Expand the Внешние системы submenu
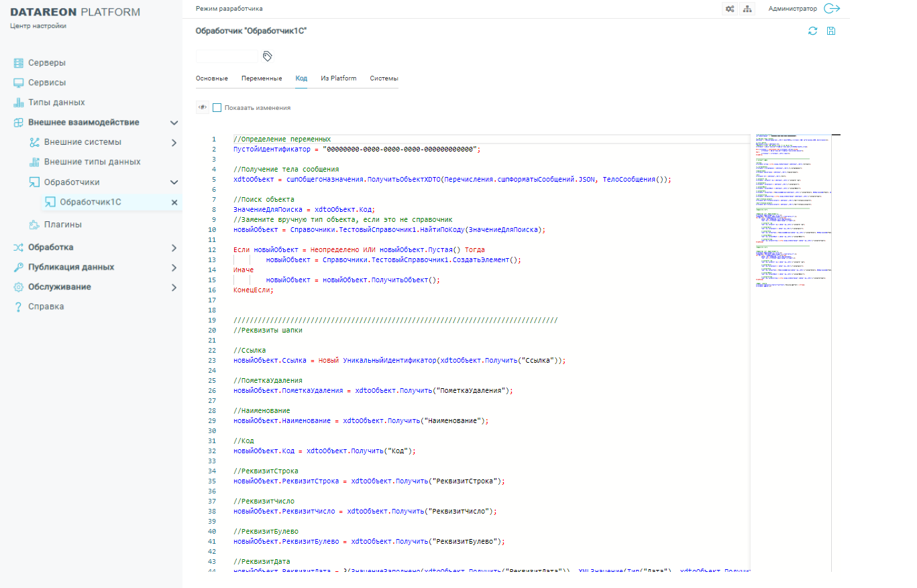The height and width of the screenshot is (588, 917). click(174, 143)
